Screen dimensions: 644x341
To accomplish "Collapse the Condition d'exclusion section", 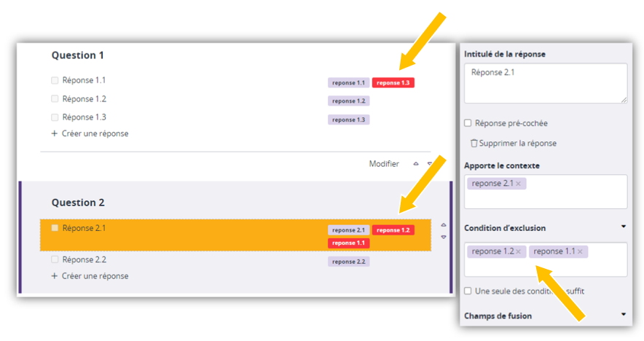I will (x=624, y=227).
